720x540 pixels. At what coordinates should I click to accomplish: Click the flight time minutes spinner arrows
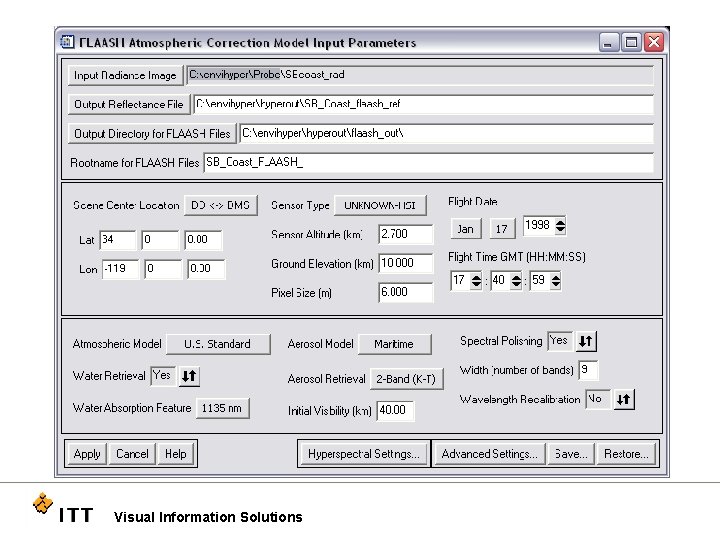click(516, 281)
